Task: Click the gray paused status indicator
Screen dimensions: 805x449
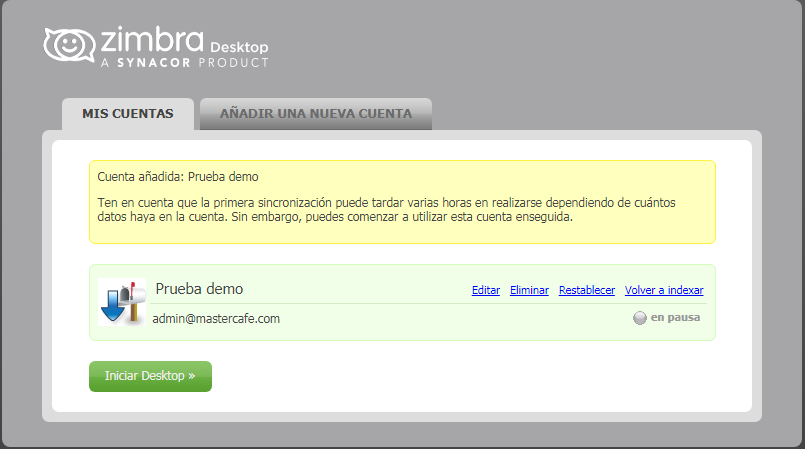Action: (640, 318)
